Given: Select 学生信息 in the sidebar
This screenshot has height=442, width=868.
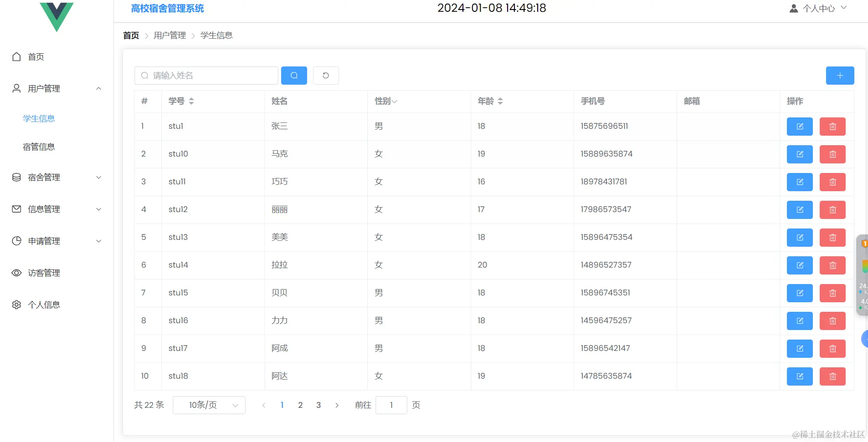Looking at the screenshot, I should coord(39,118).
